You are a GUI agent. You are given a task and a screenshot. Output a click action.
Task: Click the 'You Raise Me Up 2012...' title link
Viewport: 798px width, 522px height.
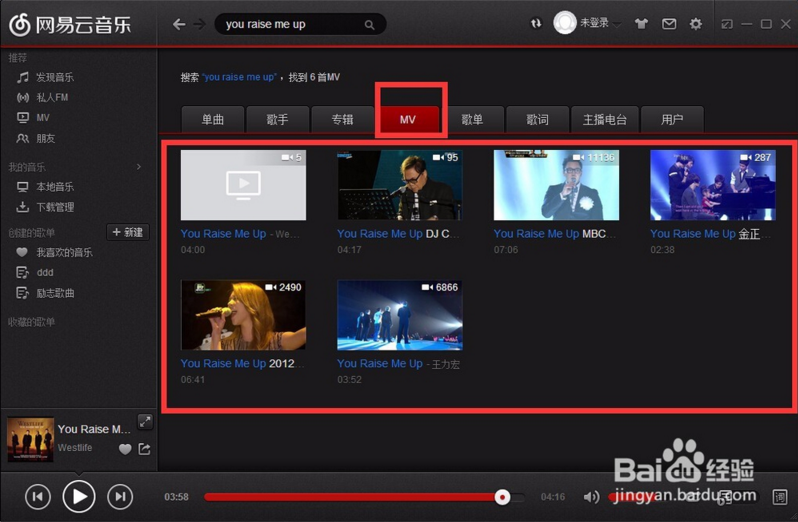[x=242, y=364]
